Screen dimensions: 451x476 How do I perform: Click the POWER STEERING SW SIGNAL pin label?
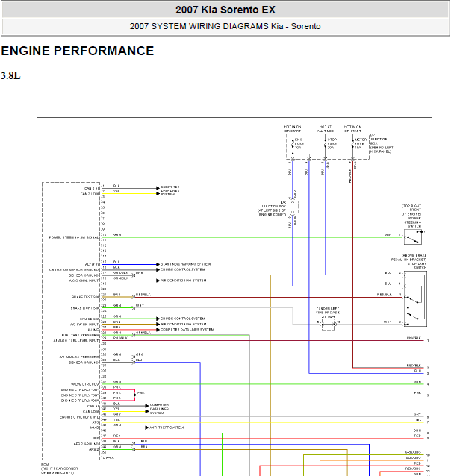coord(74,237)
